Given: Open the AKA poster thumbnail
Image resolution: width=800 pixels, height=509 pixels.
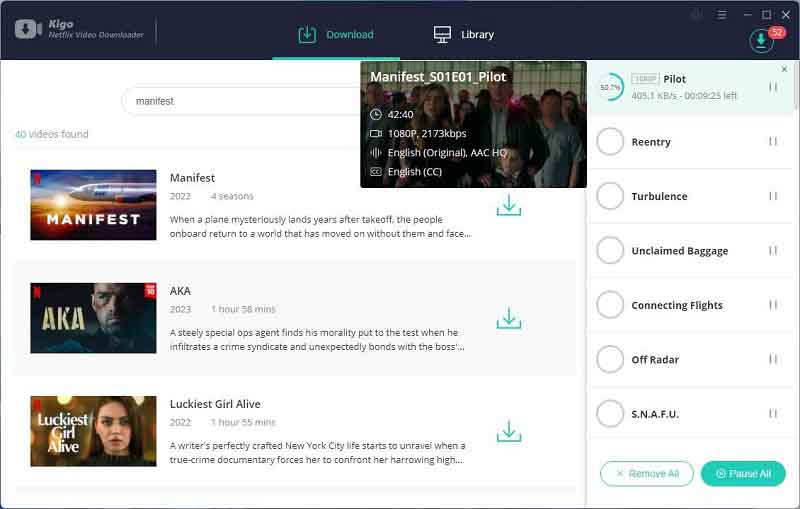Looking at the screenshot, I should [x=93, y=318].
